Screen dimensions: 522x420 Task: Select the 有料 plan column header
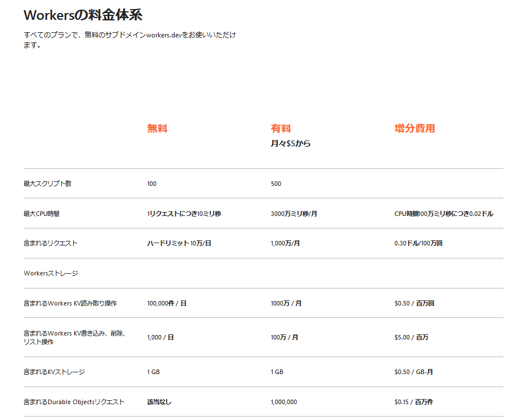[281, 129]
